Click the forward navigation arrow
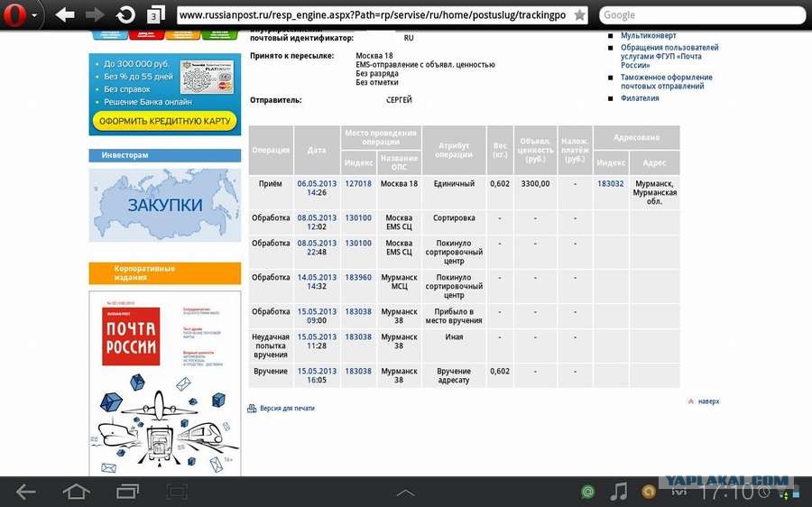Viewport: 812px width, 507px height. point(94,15)
